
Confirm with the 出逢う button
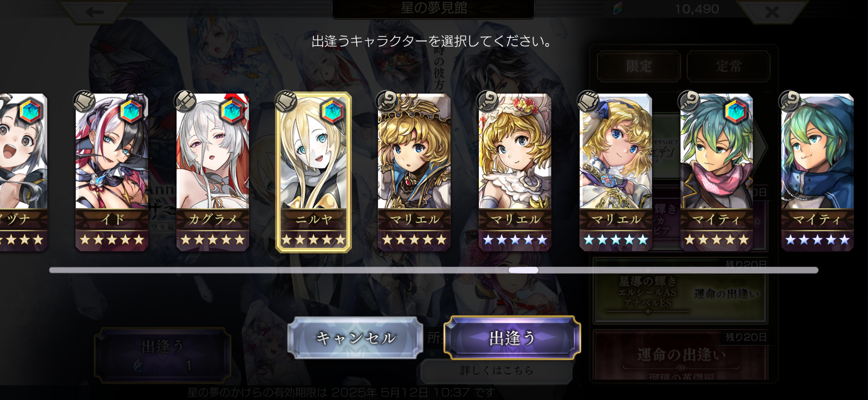click(512, 338)
